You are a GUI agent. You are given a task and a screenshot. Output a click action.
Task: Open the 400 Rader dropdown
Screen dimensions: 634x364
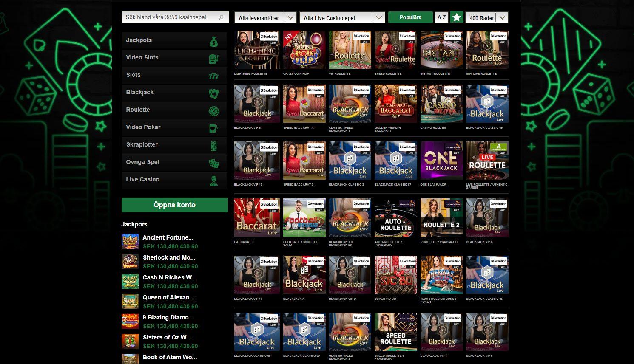click(x=486, y=17)
